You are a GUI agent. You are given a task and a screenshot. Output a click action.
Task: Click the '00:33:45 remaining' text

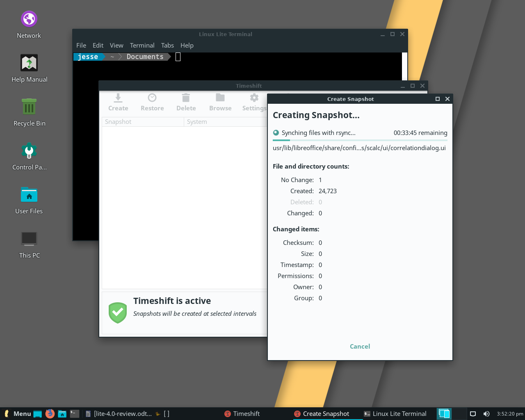pos(420,133)
